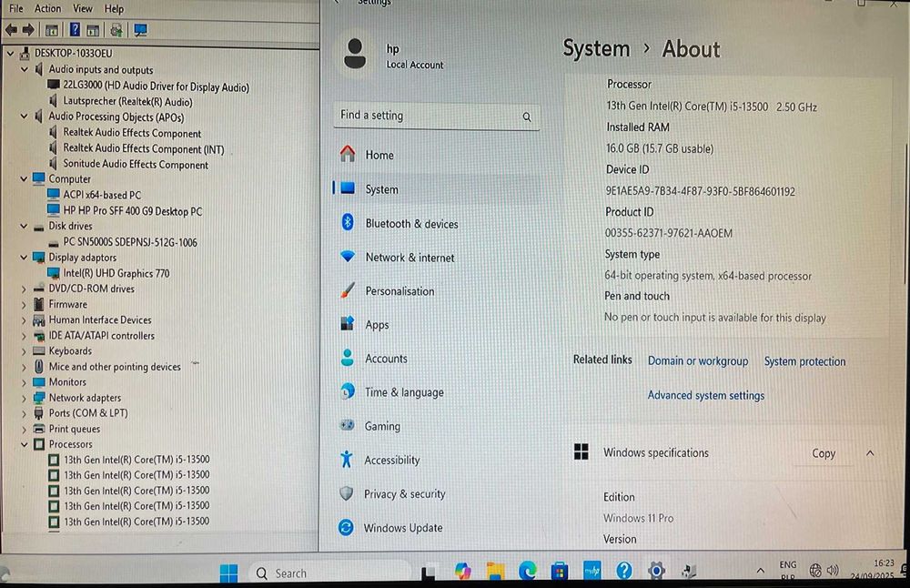Expand the Firmware category
The image size is (910, 588).
point(25,304)
